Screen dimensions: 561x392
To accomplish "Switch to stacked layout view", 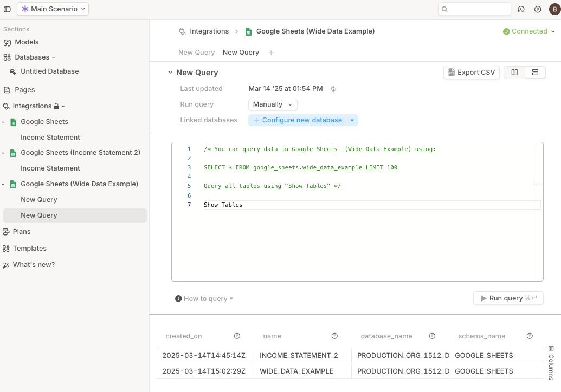I will click(535, 73).
